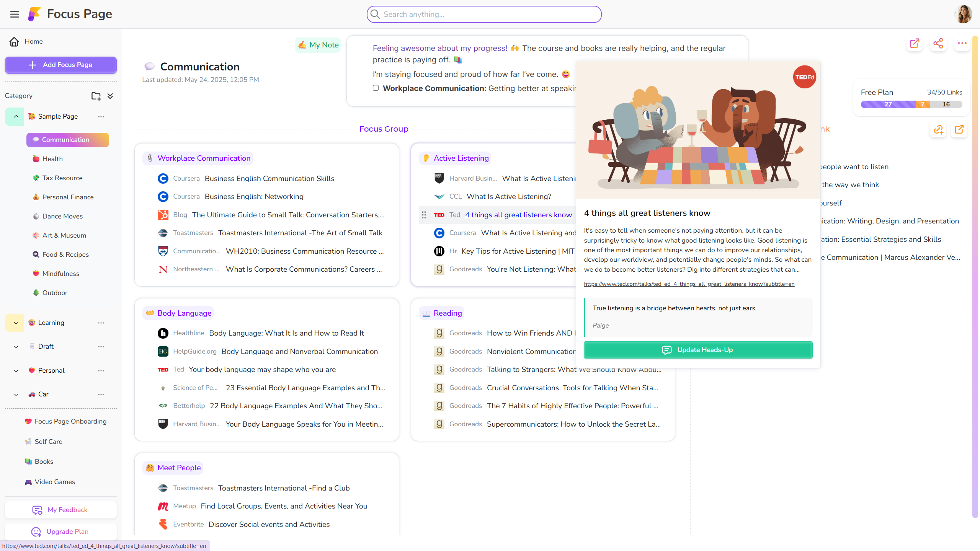Click the Update Heads-Up button
This screenshot has width=980, height=551.
coord(698,350)
